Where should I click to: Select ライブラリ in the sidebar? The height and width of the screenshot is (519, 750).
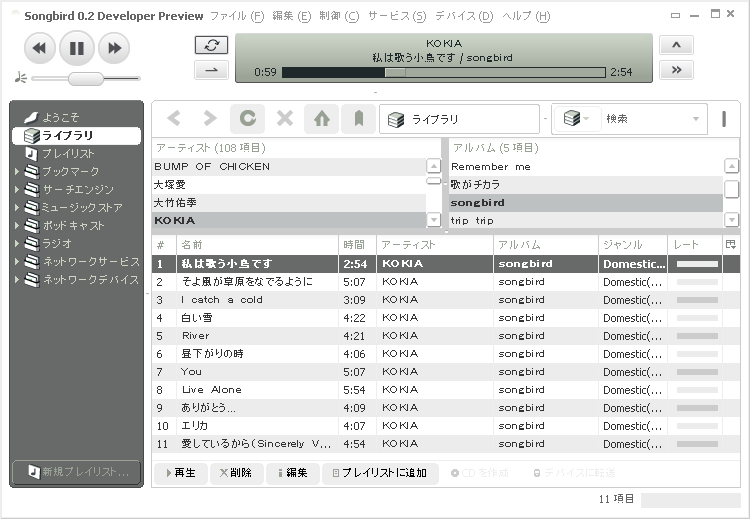coord(77,136)
